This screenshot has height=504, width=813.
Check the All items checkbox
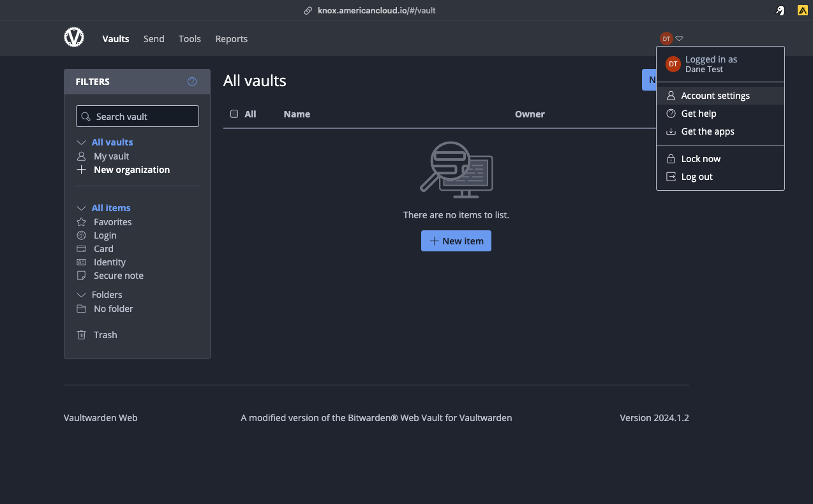tap(234, 114)
